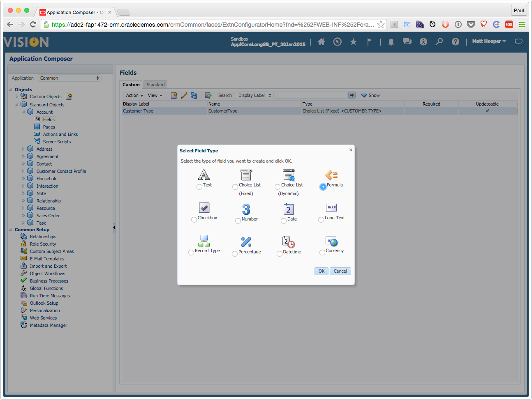Image resolution: width=532 pixels, height=400 pixels.
Task: Open the Action menu
Action: [x=134, y=95]
